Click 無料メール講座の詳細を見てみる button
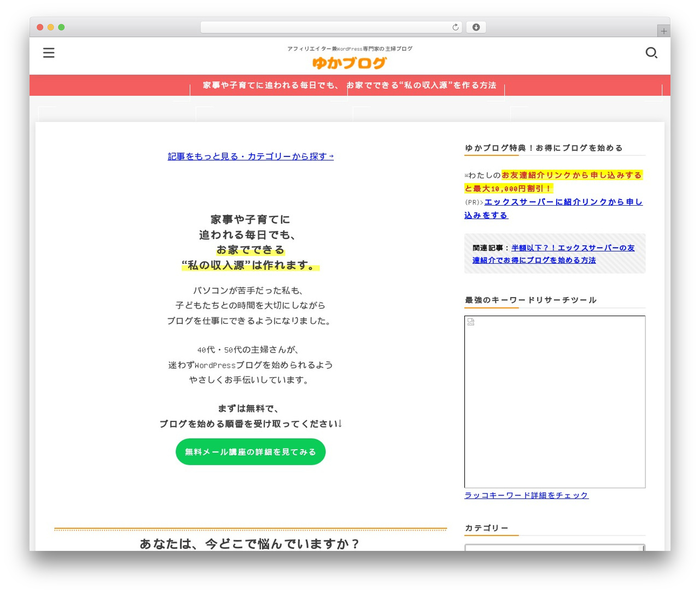Viewport: 700px width, 593px height. pyautogui.click(x=250, y=452)
